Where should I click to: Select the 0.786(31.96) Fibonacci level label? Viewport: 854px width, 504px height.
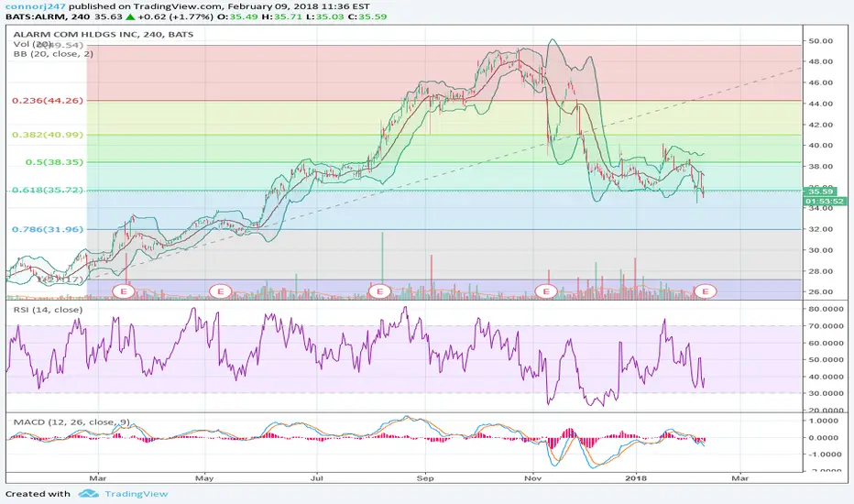pyautogui.click(x=48, y=229)
